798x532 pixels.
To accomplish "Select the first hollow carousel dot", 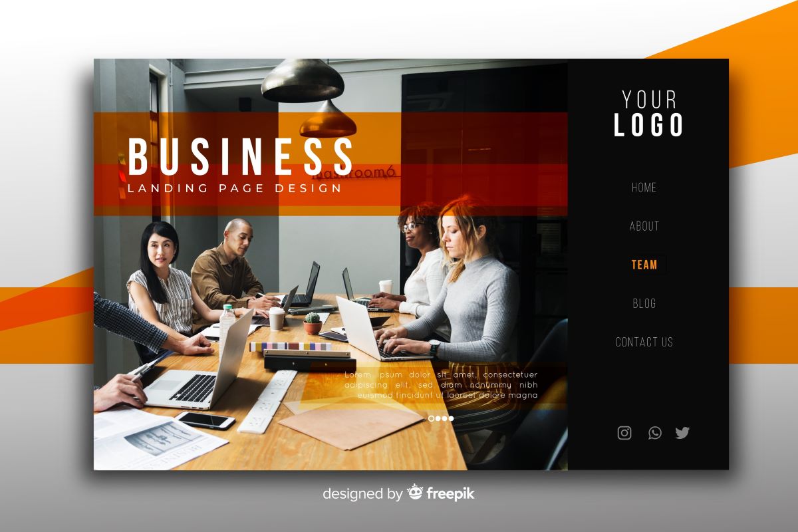I will click(431, 418).
